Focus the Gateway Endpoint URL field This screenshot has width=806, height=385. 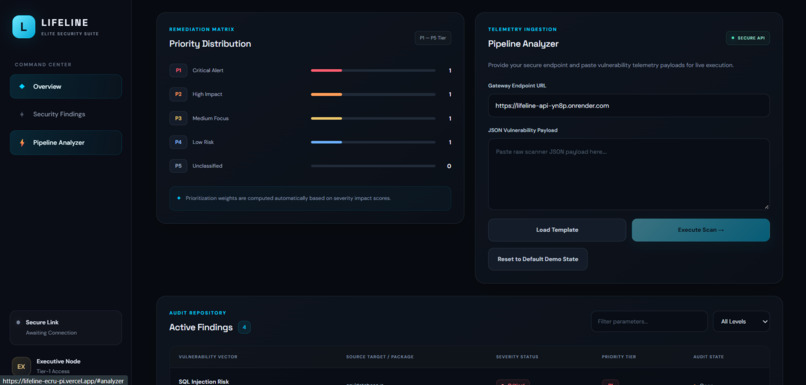click(629, 105)
